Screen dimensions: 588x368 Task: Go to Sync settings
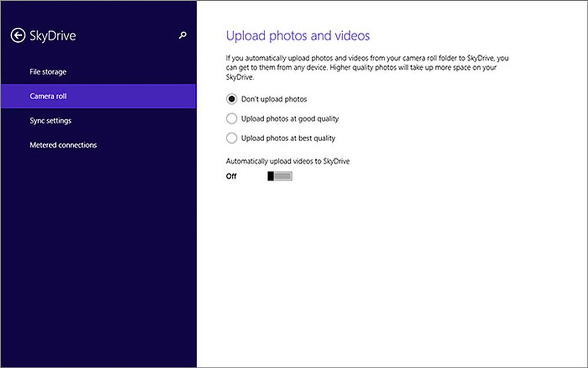coord(51,121)
